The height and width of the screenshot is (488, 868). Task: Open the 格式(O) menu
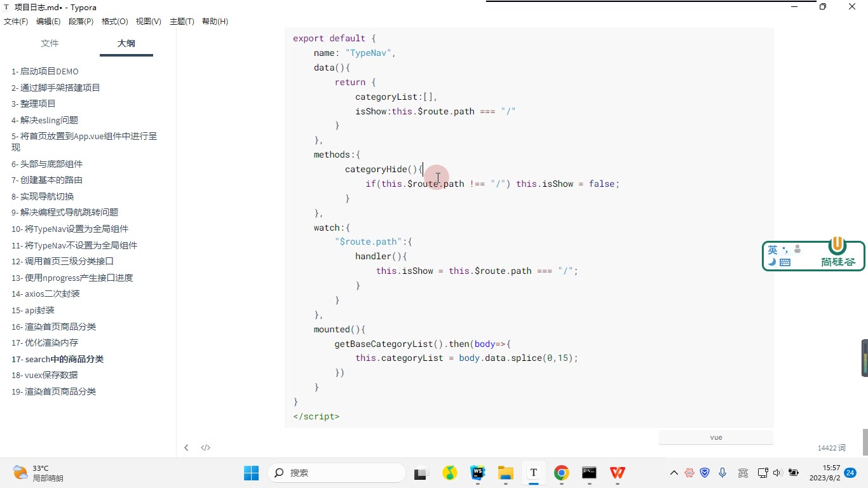(x=115, y=22)
